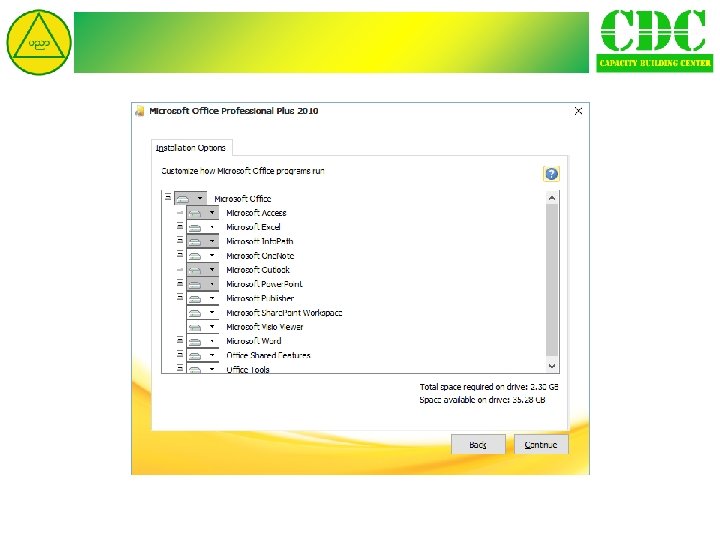Open Microsoft Excel install option dropdown
720x540 pixels.
click(202, 227)
